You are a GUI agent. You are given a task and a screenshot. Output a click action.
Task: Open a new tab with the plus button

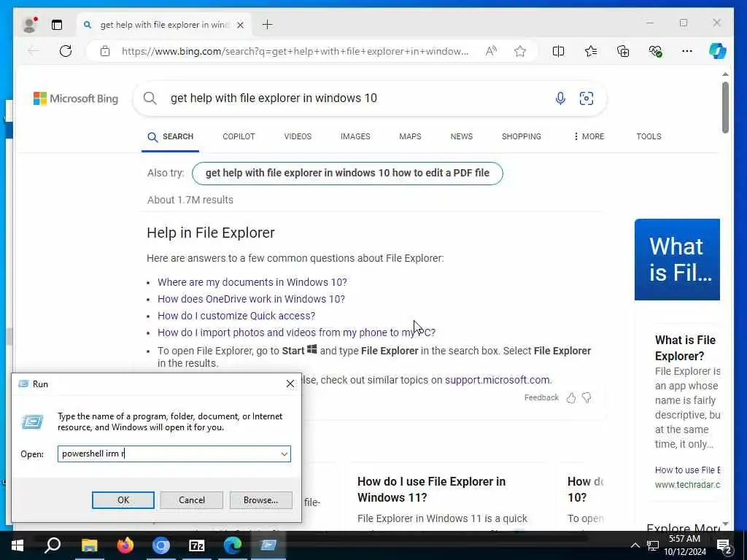(x=268, y=24)
